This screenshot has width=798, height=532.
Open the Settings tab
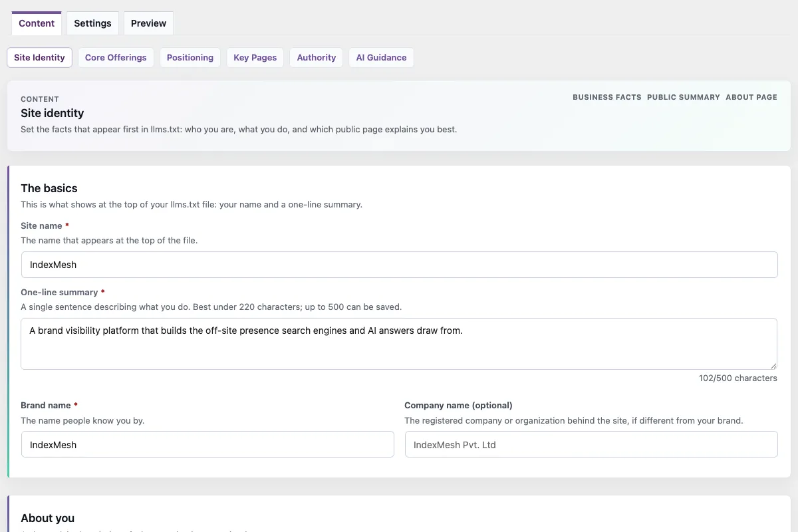click(92, 23)
